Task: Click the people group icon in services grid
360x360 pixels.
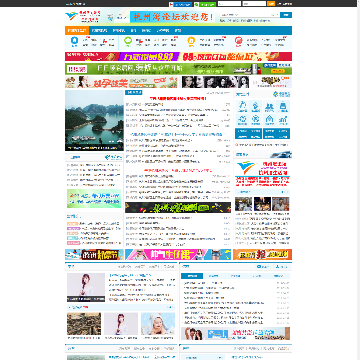Action: (269, 106)
